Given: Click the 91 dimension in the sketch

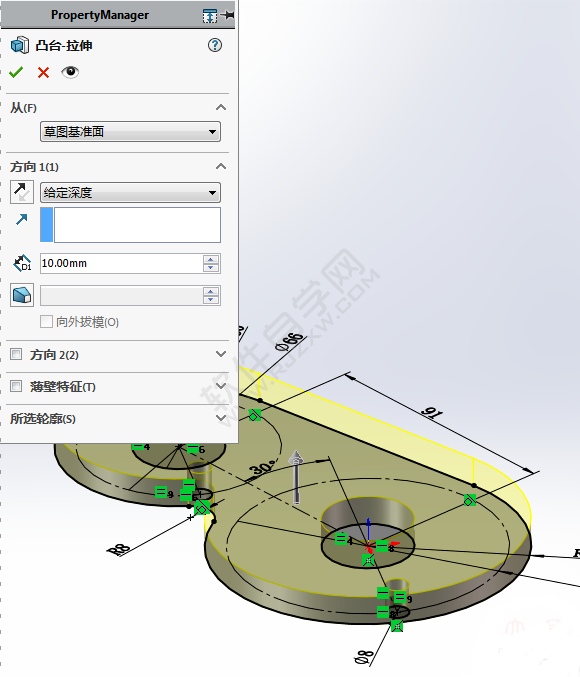Looking at the screenshot, I should (431, 413).
